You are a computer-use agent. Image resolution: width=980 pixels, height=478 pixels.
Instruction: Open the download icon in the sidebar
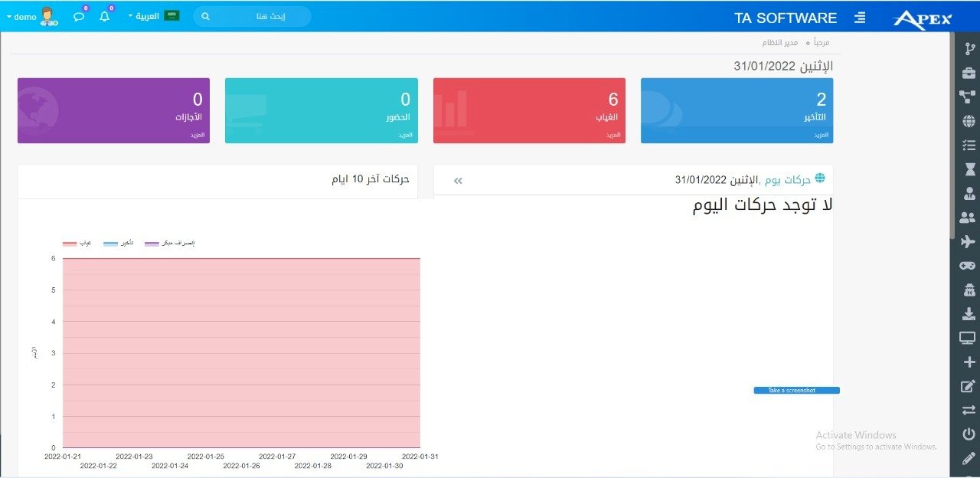click(968, 314)
